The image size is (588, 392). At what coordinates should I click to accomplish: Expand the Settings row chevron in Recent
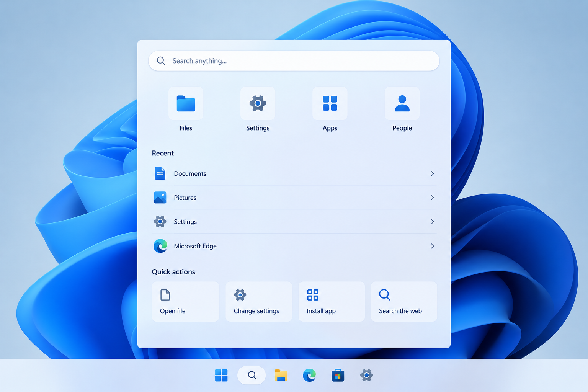point(432,222)
